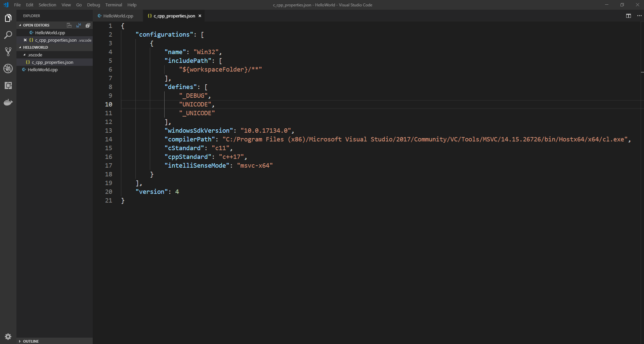Open the Extensions view
Viewport: 644px width, 344px height.
[x=8, y=85]
